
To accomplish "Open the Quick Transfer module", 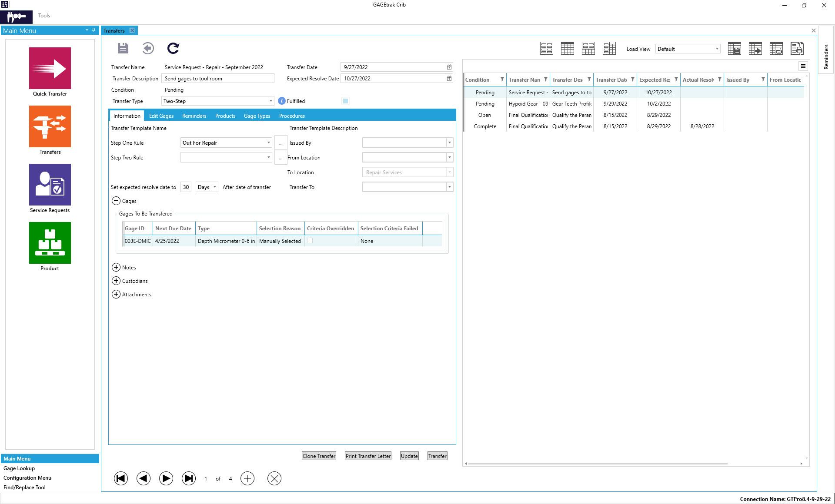I will point(50,69).
